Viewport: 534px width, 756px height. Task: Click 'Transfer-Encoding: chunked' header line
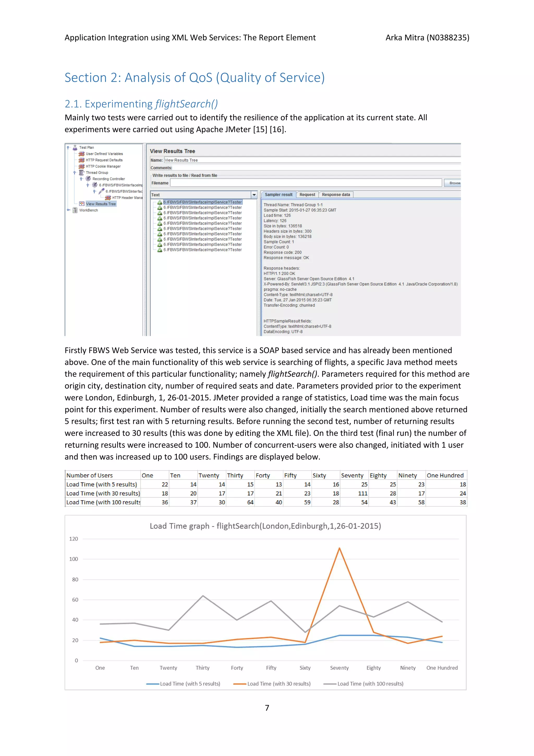(x=289, y=305)
